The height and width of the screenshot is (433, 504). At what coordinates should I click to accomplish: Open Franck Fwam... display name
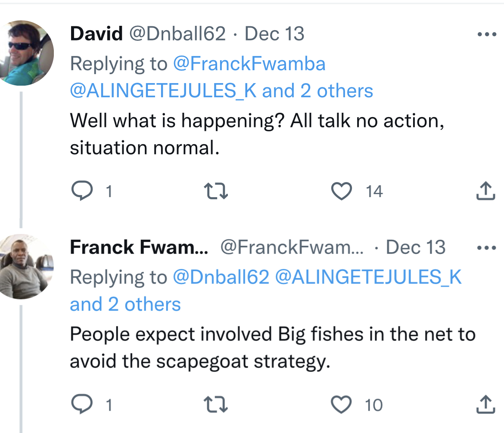click(x=139, y=247)
